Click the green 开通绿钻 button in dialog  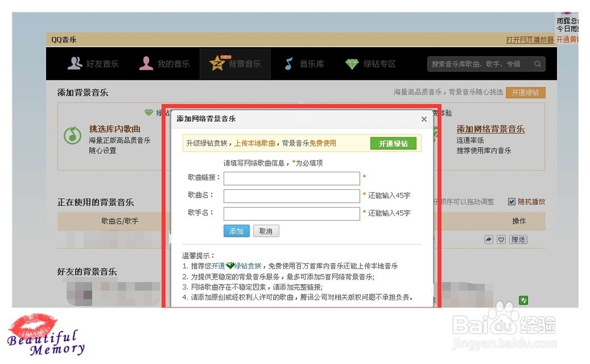click(393, 143)
